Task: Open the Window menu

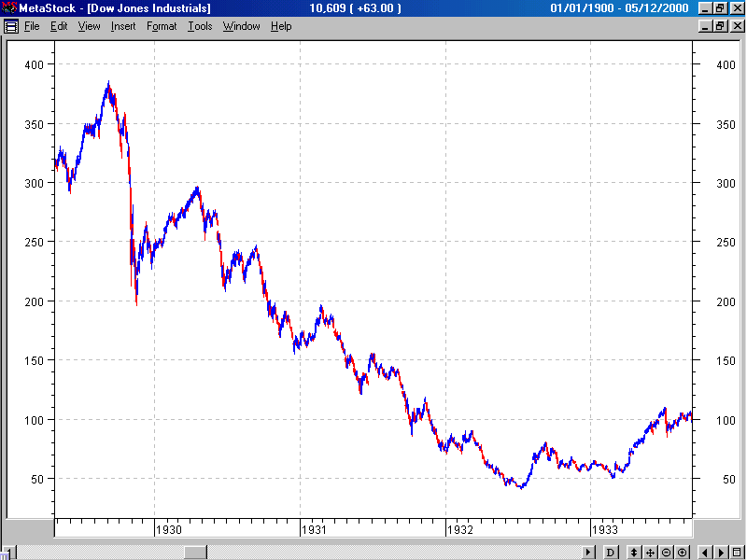Action: click(x=242, y=26)
